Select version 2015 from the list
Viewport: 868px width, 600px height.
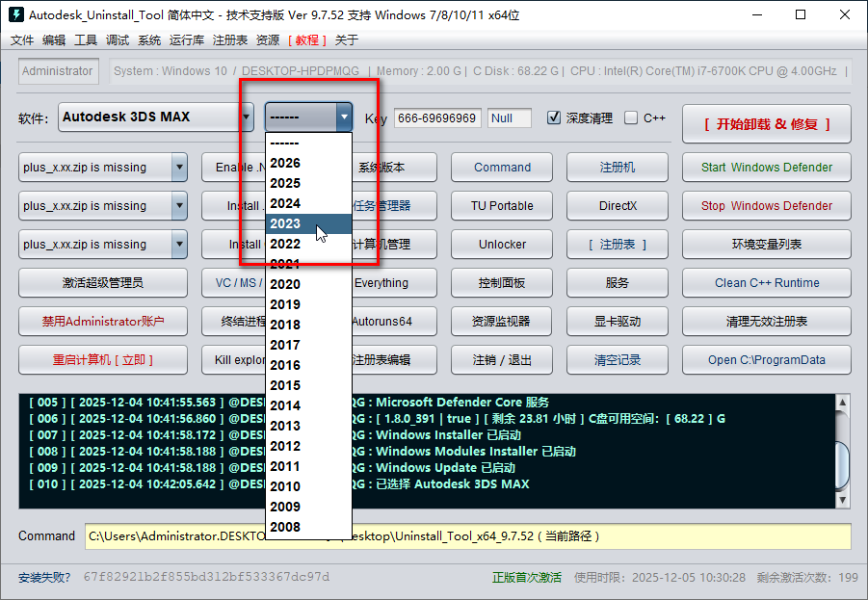308,385
